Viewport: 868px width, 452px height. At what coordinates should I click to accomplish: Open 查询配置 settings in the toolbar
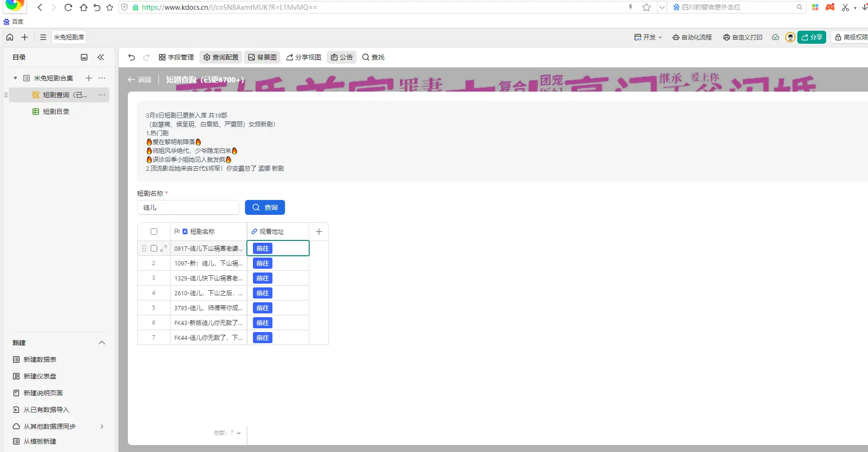click(221, 57)
